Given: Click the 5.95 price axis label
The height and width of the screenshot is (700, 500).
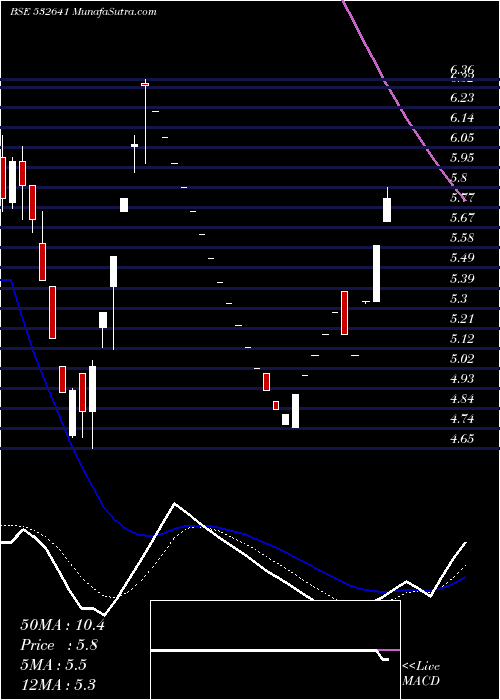Looking at the screenshot, I should point(462,158).
